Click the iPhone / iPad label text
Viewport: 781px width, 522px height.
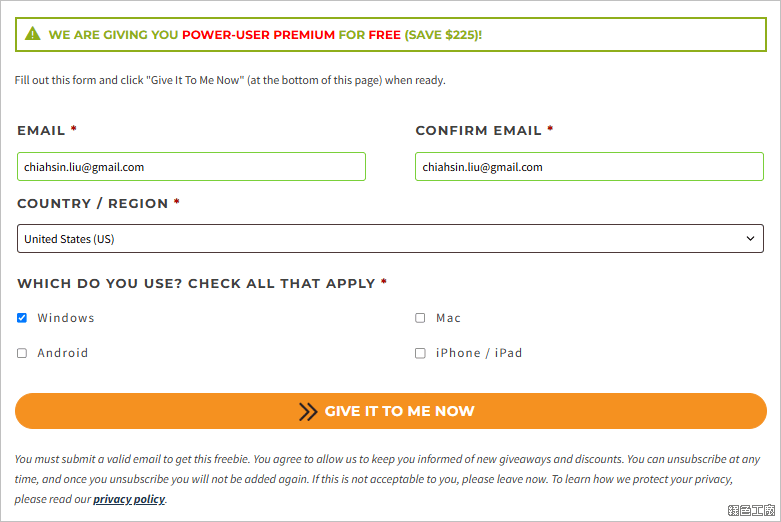[479, 353]
